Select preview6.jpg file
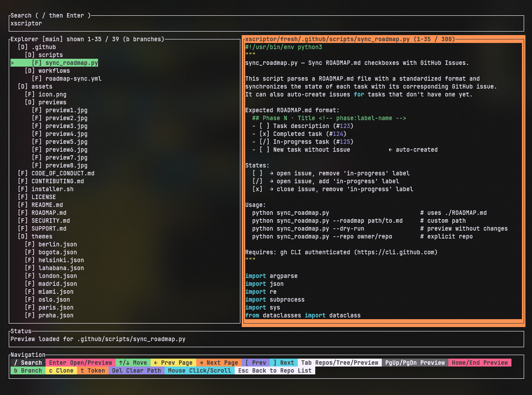 [x=60, y=149]
